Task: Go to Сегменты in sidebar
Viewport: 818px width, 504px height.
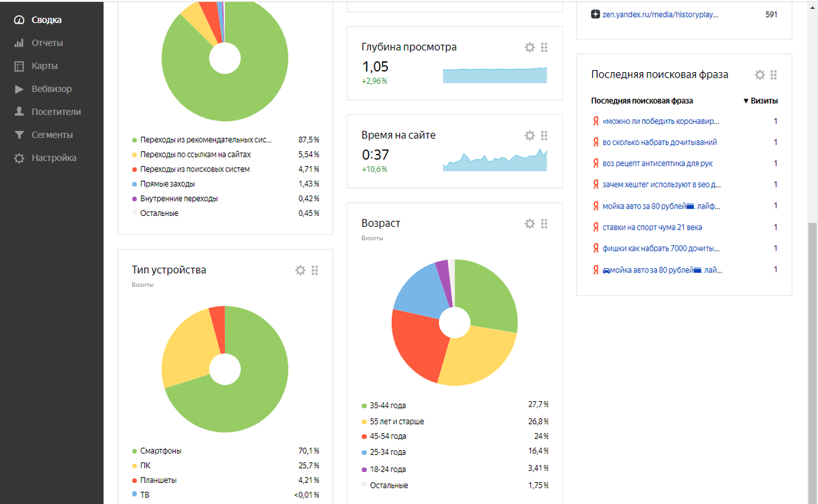Action: pos(52,135)
